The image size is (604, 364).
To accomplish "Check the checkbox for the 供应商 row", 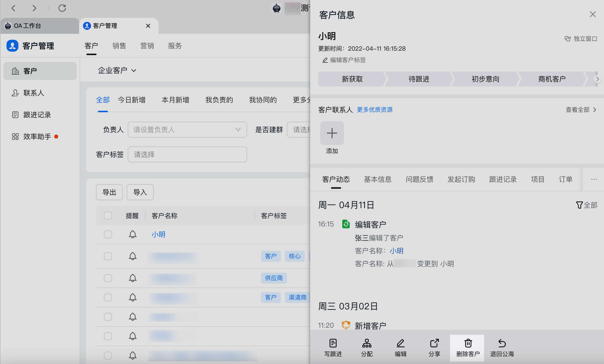I will coord(108,278).
